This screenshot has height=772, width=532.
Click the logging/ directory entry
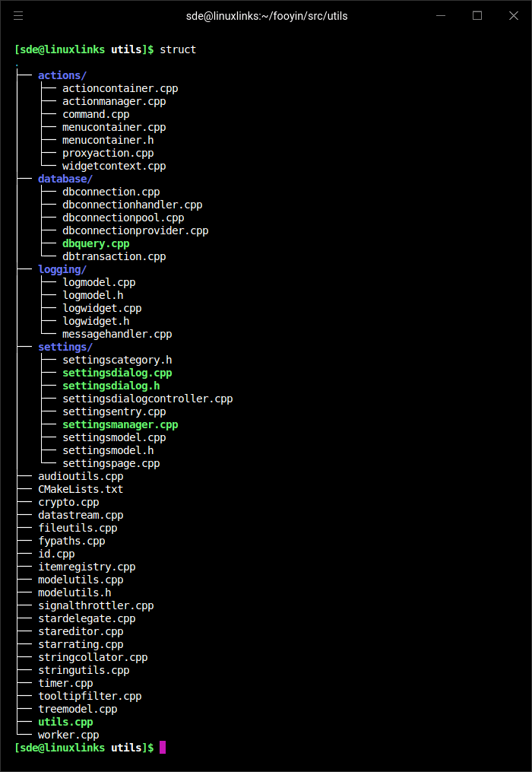[x=62, y=269]
